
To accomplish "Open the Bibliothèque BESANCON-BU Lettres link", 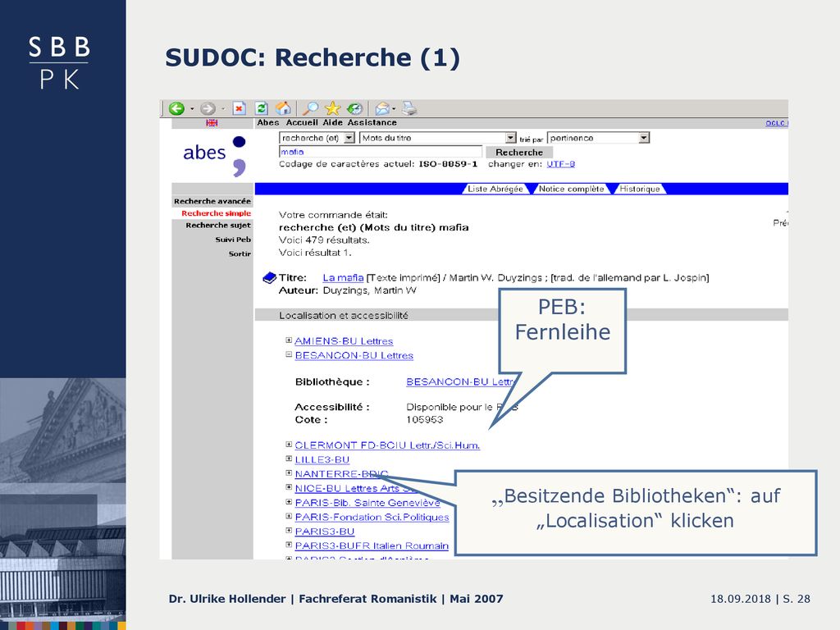I will coord(459,381).
